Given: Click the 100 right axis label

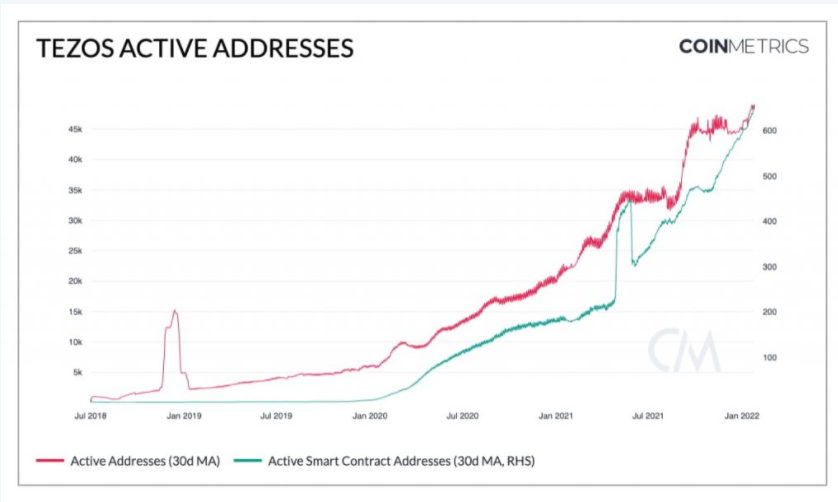Looking at the screenshot, I should click(770, 358).
